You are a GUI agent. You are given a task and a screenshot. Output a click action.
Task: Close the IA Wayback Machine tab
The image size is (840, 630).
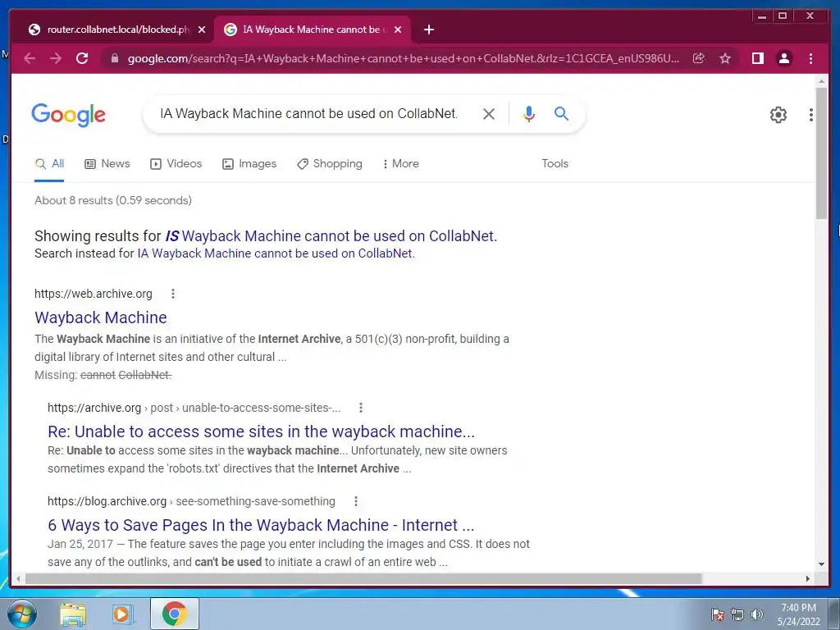click(x=398, y=30)
